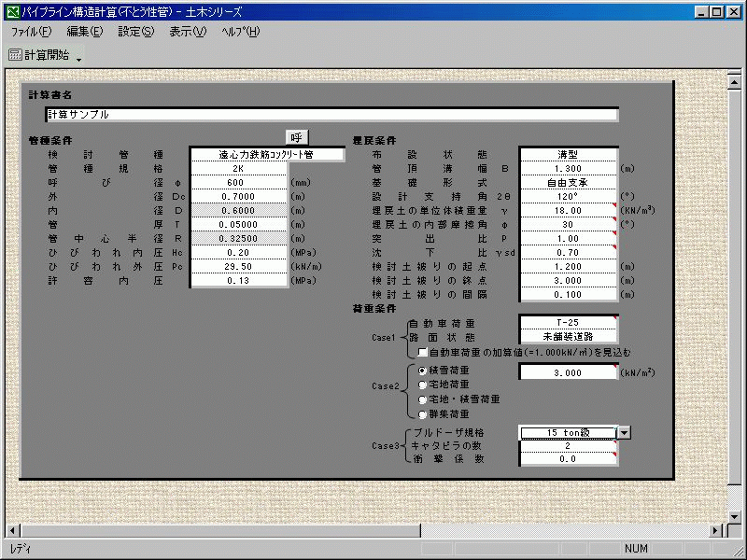Click the vertical scrollbar down arrow
The width and height of the screenshot is (747, 560).
[739, 514]
